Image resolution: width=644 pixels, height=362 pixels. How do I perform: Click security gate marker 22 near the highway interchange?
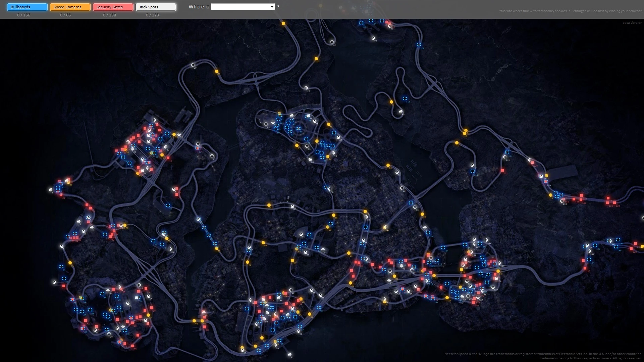coord(151,169)
